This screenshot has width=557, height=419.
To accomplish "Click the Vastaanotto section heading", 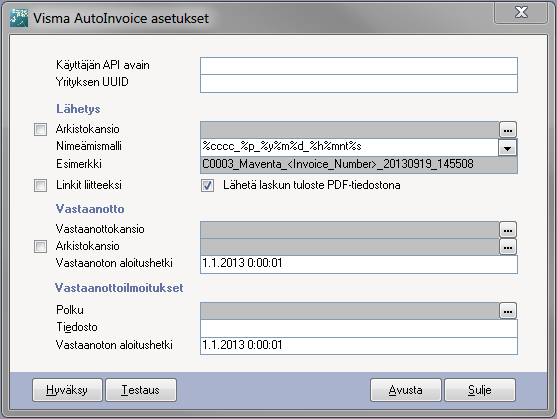I will [x=90, y=209].
